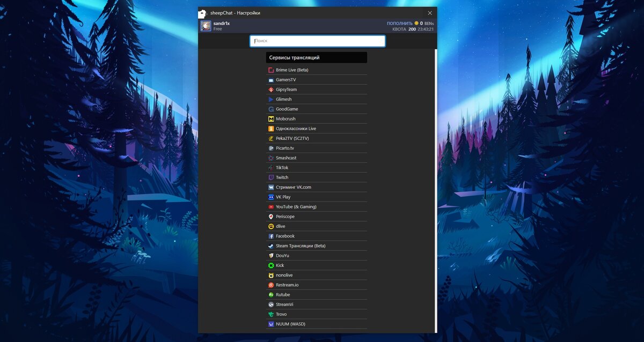The height and width of the screenshot is (342, 644).
Task: Click the settings list vertical scrollbar
Action: point(436,190)
